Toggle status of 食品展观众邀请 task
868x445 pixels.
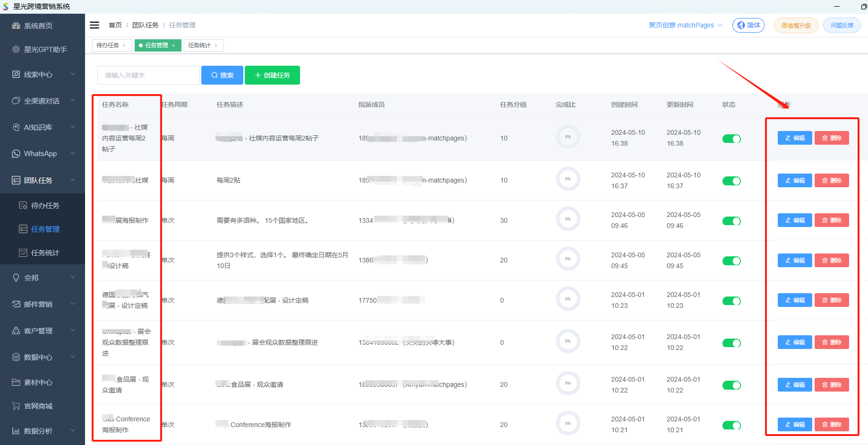[731, 385]
